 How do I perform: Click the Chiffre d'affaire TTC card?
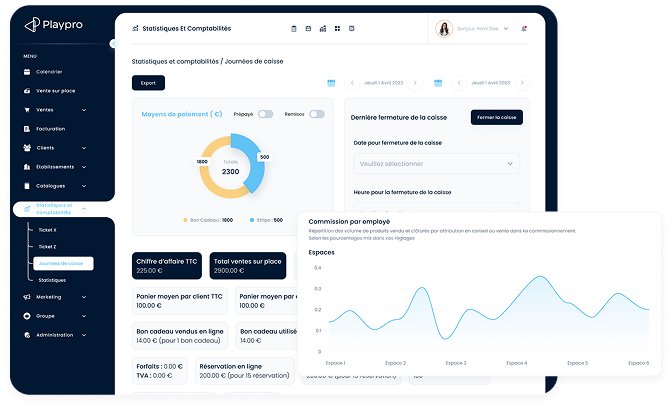coord(167,266)
